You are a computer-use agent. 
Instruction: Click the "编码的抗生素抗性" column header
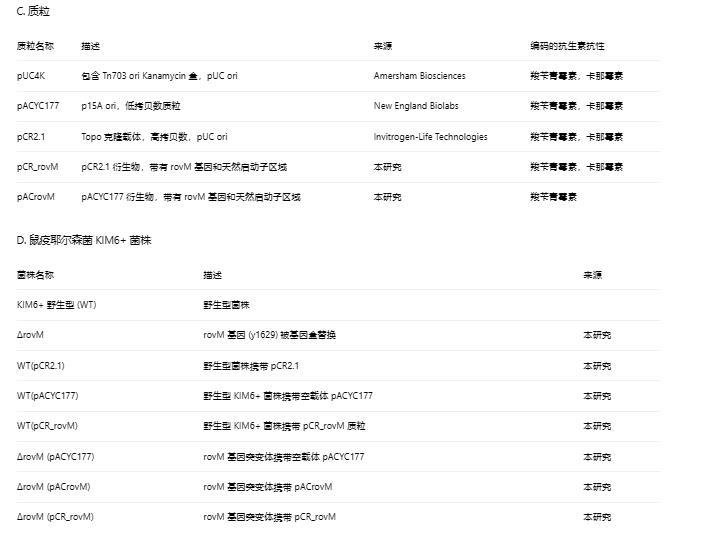(567, 46)
